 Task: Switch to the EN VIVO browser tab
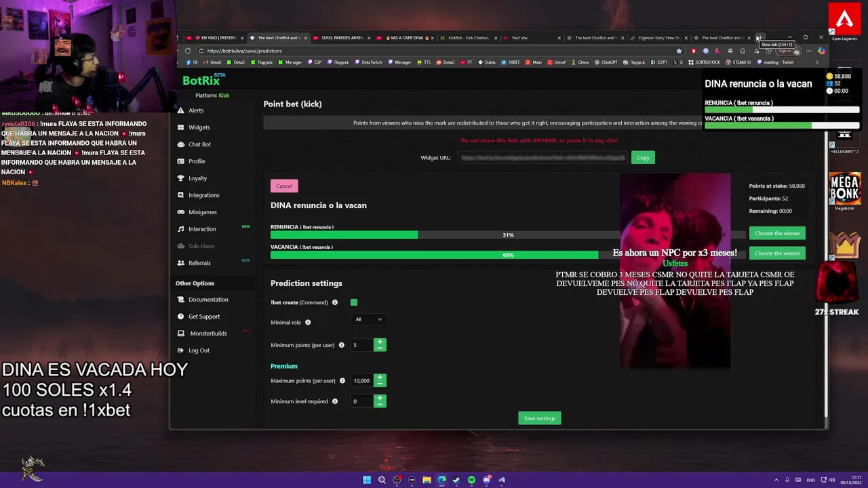coord(214,38)
